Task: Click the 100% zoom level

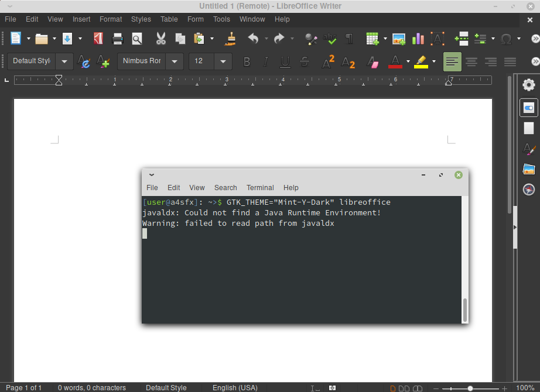Action: (525, 388)
